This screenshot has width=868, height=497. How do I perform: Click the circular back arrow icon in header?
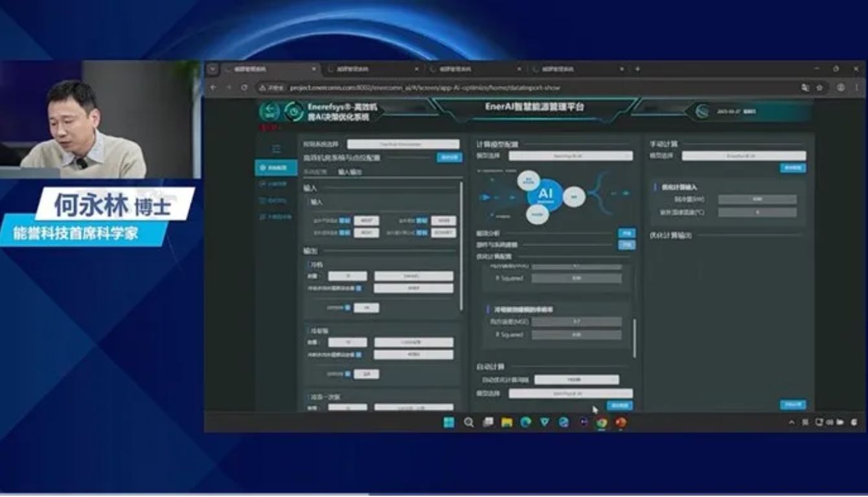pyautogui.click(x=269, y=111)
